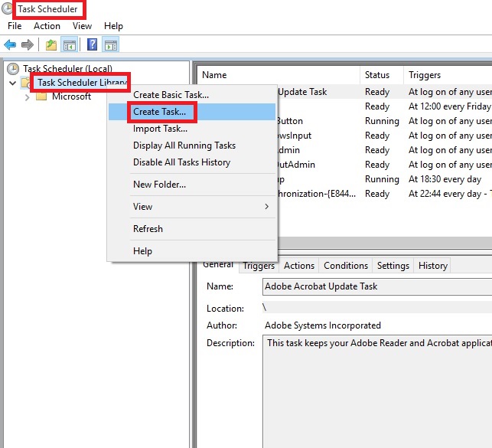Switch to the Triggers tab
The height and width of the screenshot is (448, 492).
tap(259, 266)
